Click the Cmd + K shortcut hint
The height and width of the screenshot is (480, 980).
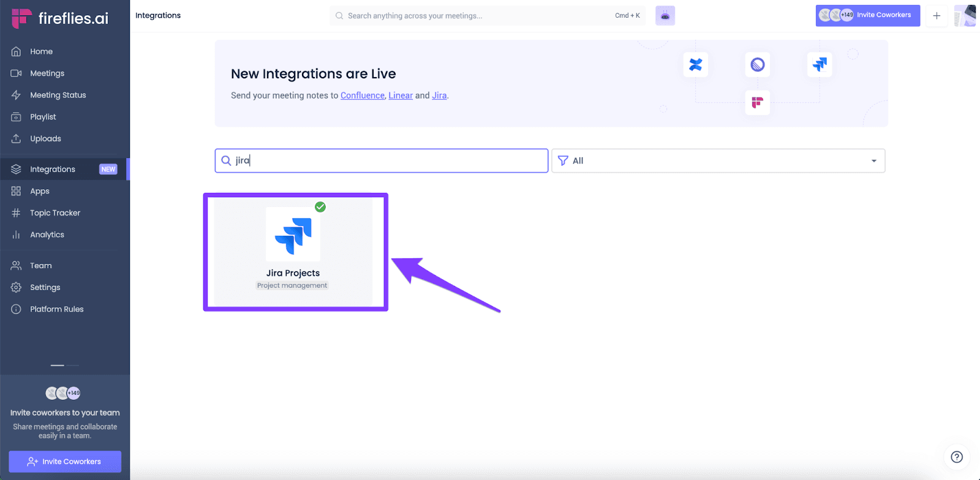pyautogui.click(x=627, y=16)
